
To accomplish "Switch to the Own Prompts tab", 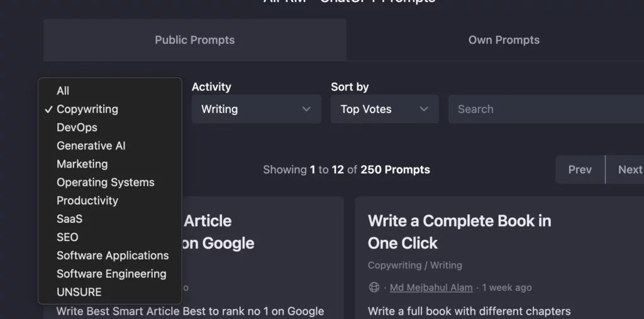I will coord(504,40).
